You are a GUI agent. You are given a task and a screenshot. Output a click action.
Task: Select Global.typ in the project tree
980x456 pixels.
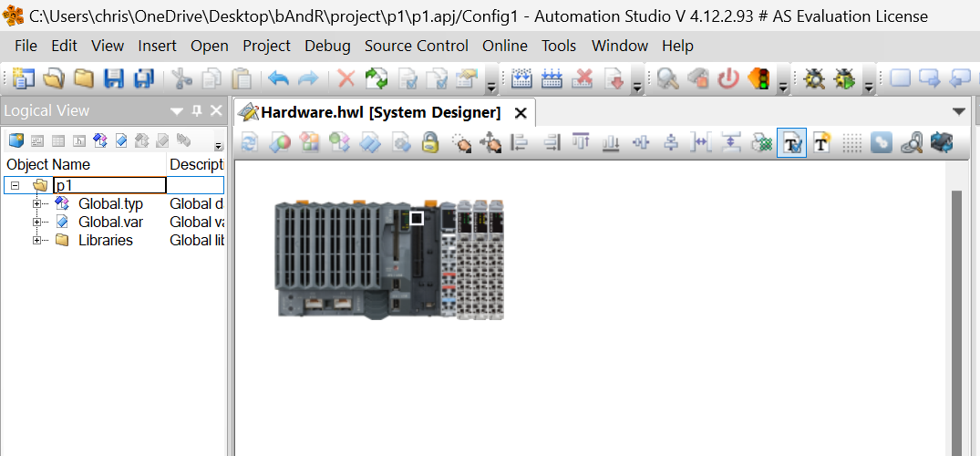110,204
